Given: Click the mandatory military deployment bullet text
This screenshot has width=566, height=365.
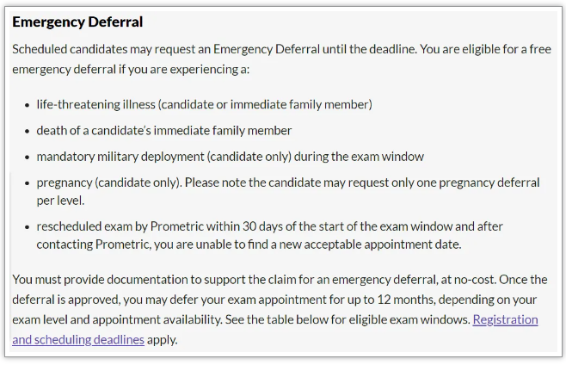Looking at the screenshot, I should [230, 157].
